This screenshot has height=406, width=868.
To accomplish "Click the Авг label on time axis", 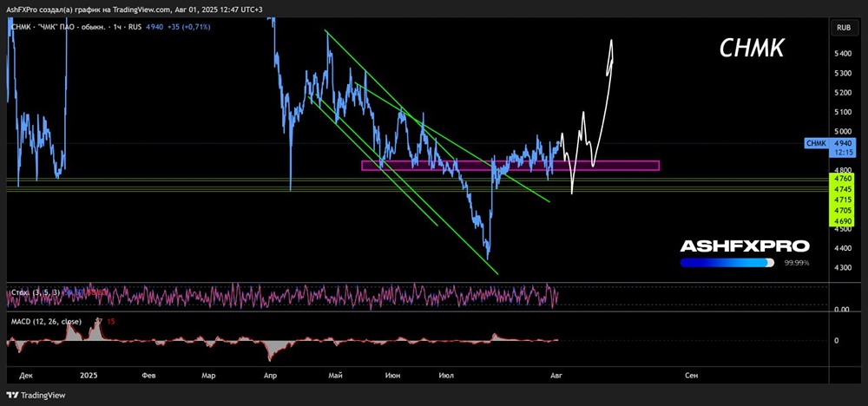I will point(556,376).
